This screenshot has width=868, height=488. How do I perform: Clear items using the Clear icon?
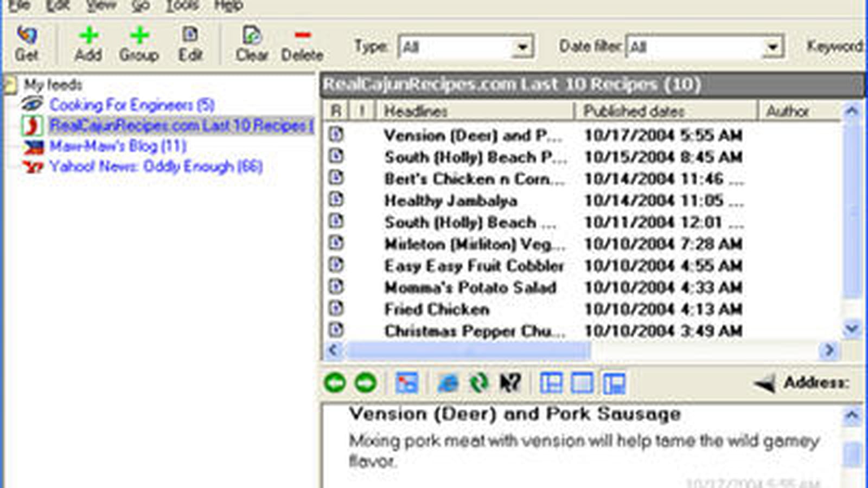click(x=252, y=43)
